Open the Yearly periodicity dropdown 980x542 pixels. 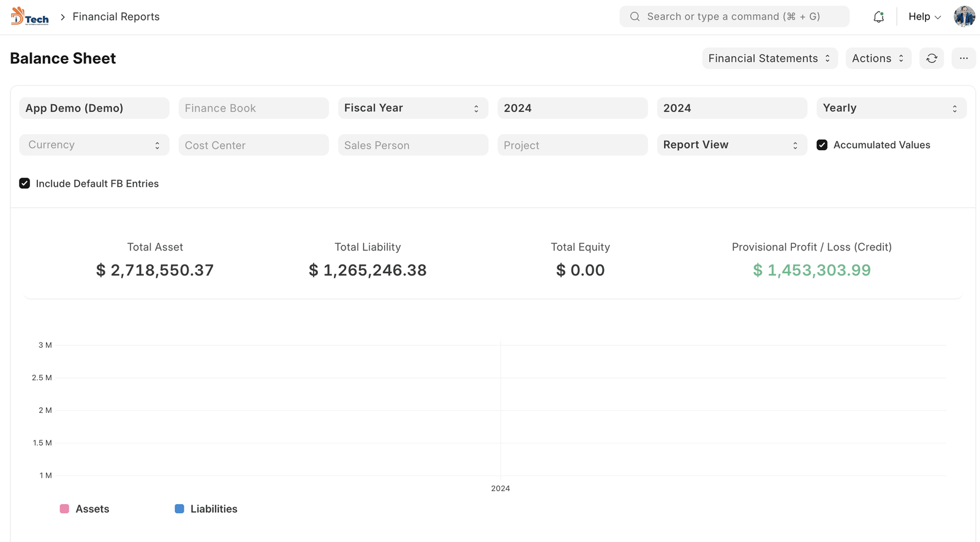[891, 108]
